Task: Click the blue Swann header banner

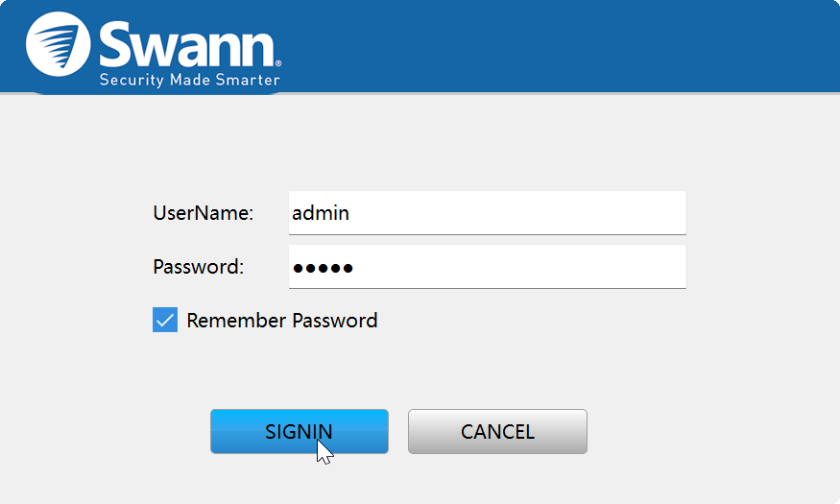Action: 557,46
